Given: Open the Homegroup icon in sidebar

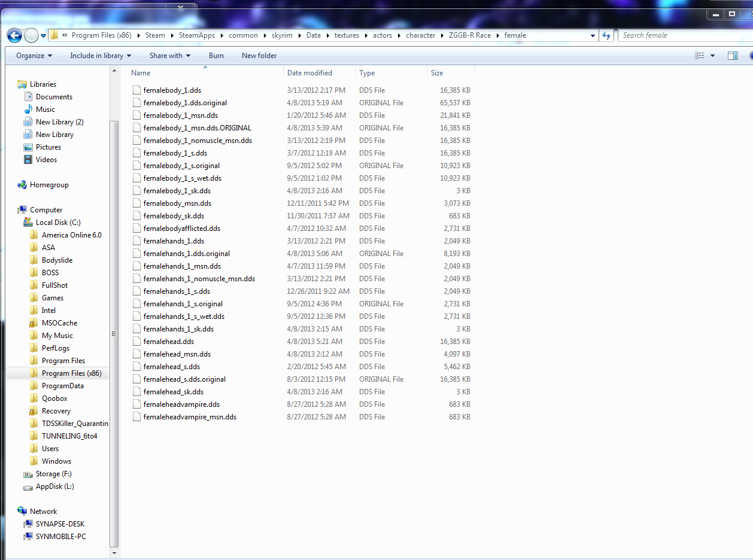Looking at the screenshot, I should [x=22, y=185].
